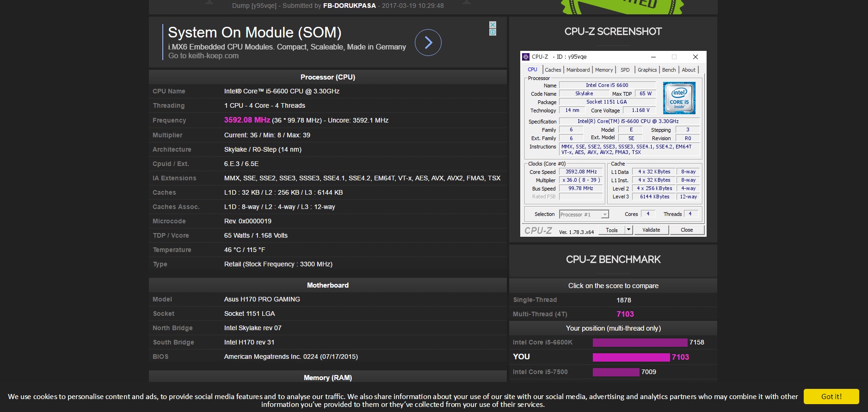Click the Intel Core i5-7500 comparison bar
Viewport: 868px width, 412px height.
616,372
